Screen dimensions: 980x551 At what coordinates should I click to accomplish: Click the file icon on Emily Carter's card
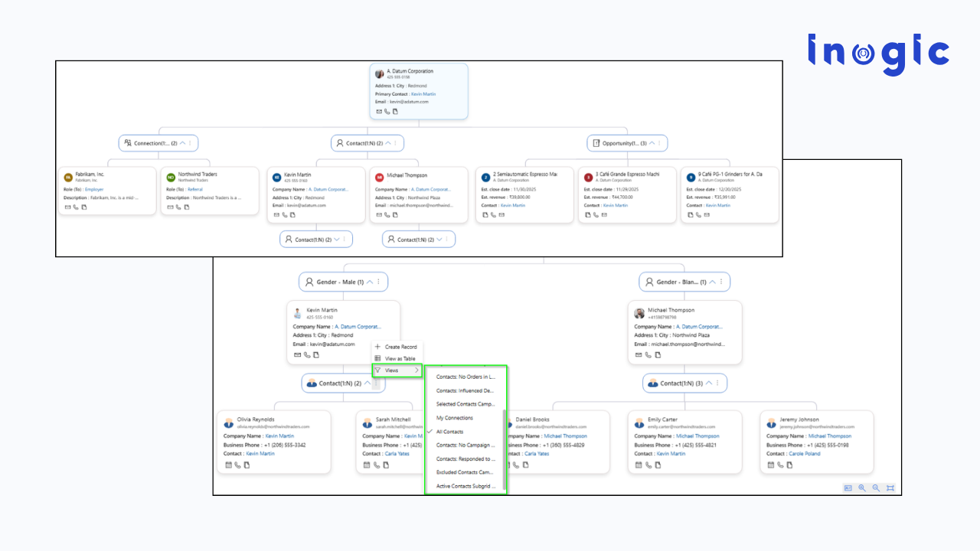(657, 465)
